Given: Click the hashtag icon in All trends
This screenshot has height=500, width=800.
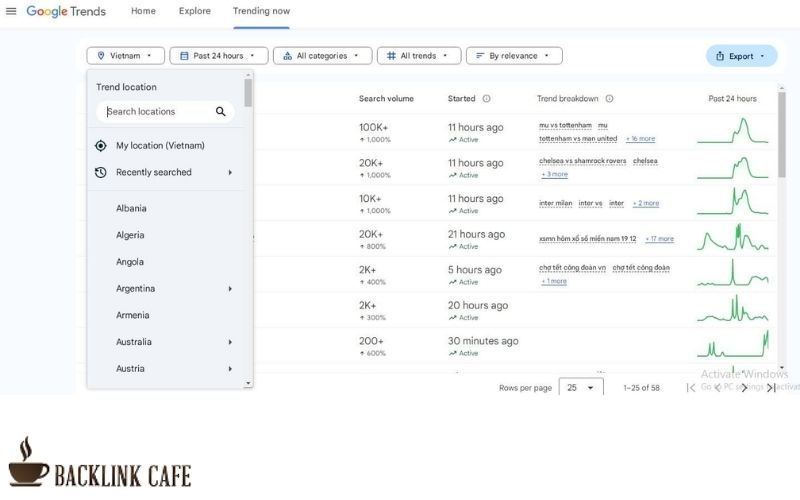Looking at the screenshot, I should tap(391, 56).
